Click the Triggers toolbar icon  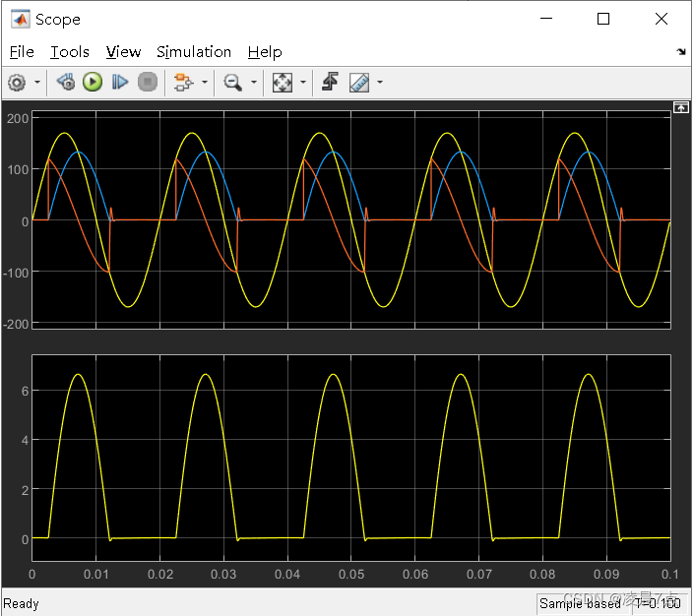click(330, 82)
